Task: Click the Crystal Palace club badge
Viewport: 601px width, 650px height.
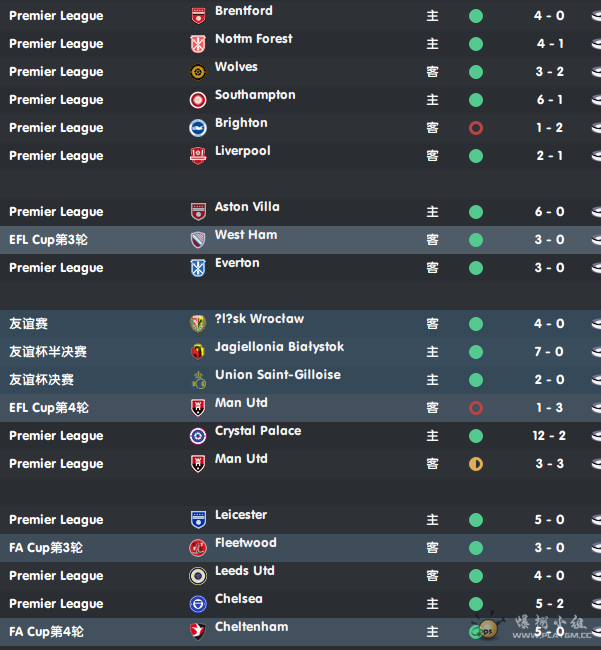Action: tap(198, 436)
